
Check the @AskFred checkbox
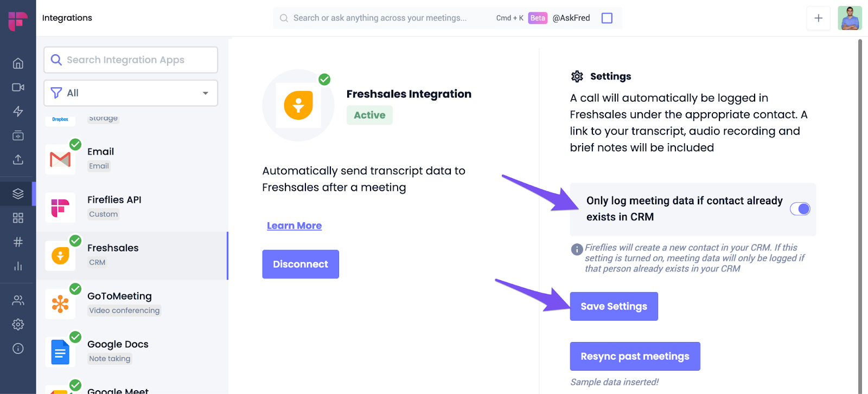(x=607, y=18)
